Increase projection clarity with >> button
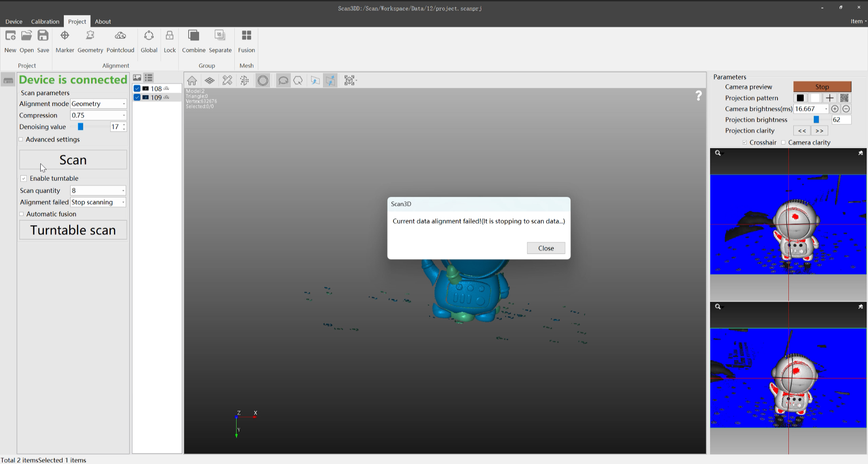 pos(819,131)
